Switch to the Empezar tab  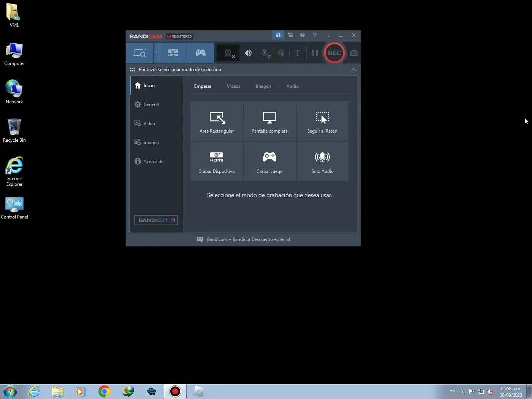[x=203, y=86]
